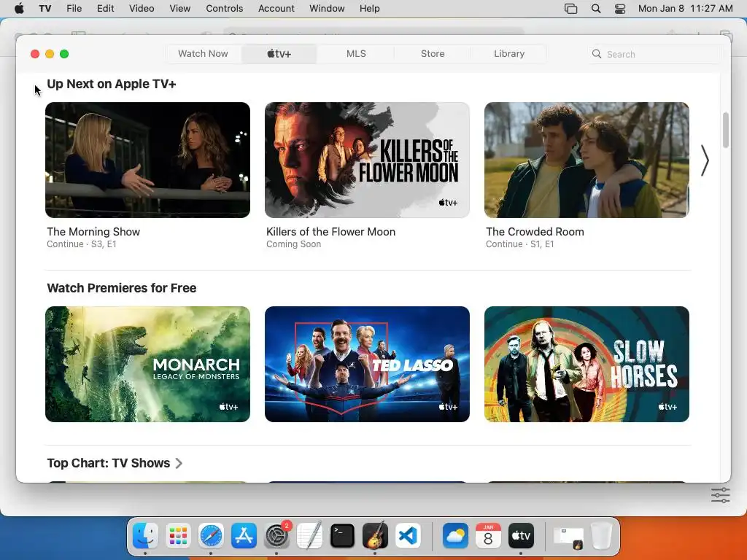The width and height of the screenshot is (747, 560).
Task: Open the Apple menu
Action: click(x=19, y=8)
